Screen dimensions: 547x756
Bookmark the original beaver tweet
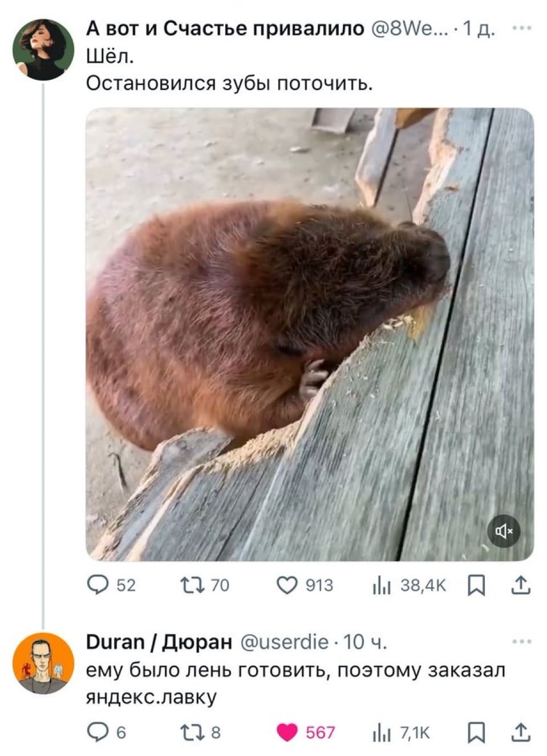point(476,586)
